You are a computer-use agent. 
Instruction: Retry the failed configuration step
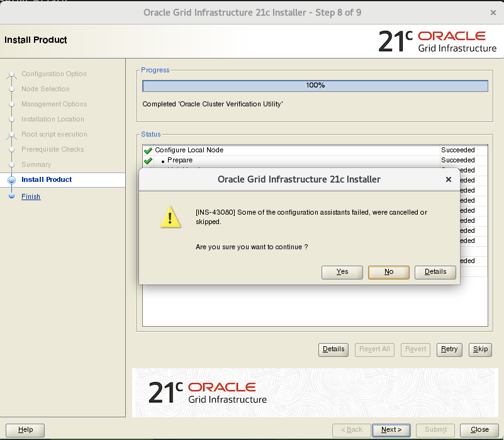pos(449,349)
